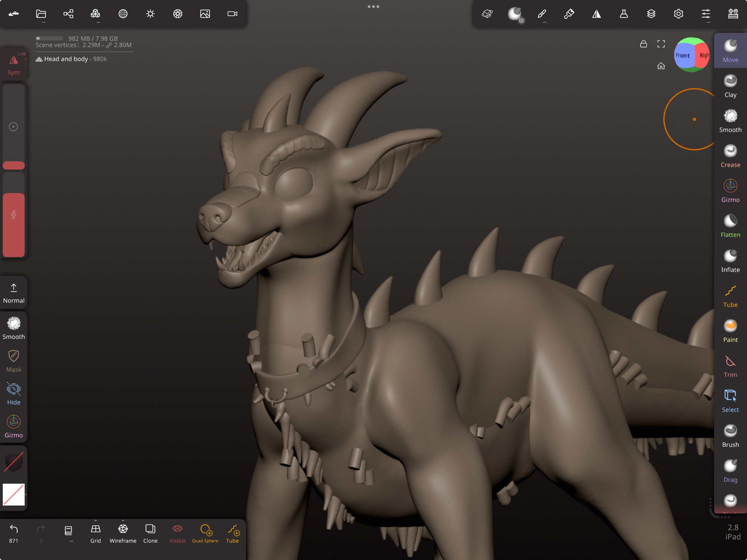Select the Crease brush tool
The width and height of the screenshot is (747, 560).
coord(730,155)
